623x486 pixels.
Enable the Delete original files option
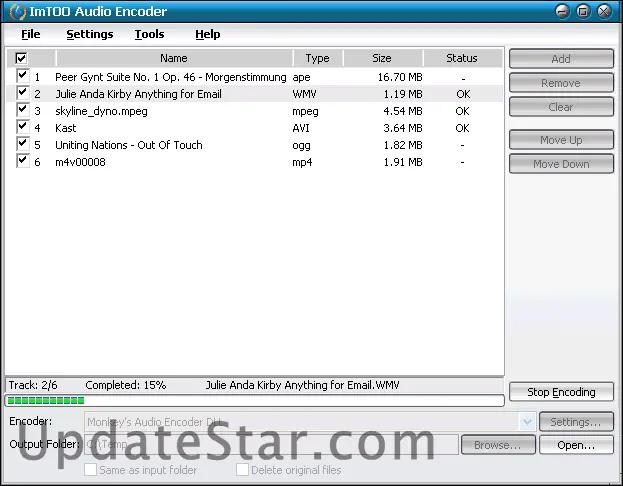click(242, 470)
